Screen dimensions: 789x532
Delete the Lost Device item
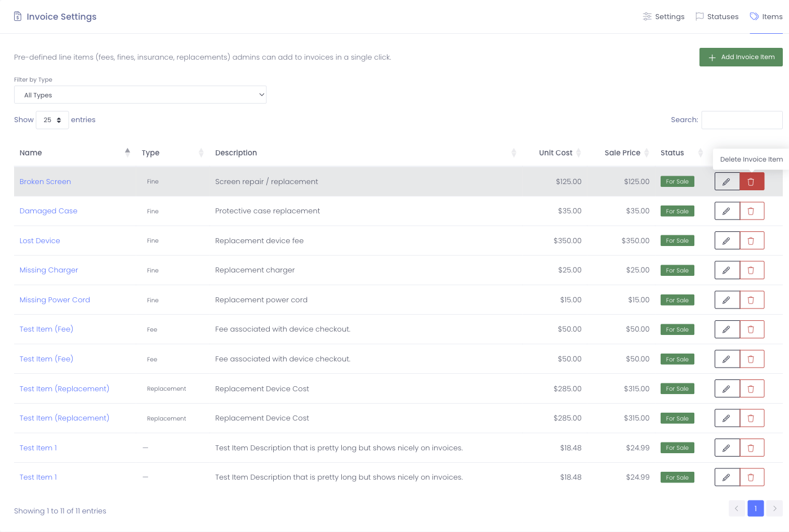pyautogui.click(x=752, y=240)
